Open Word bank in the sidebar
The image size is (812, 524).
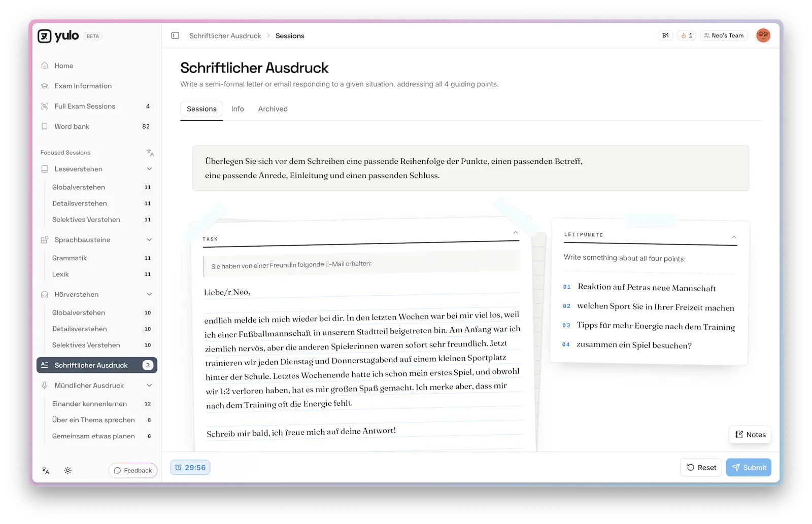point(97,126)
